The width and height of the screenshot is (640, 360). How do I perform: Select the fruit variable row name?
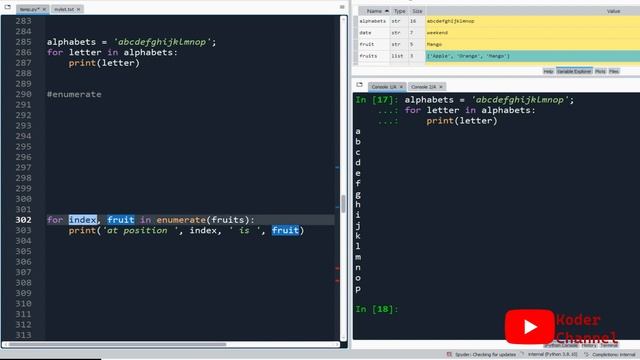(367, 44)
